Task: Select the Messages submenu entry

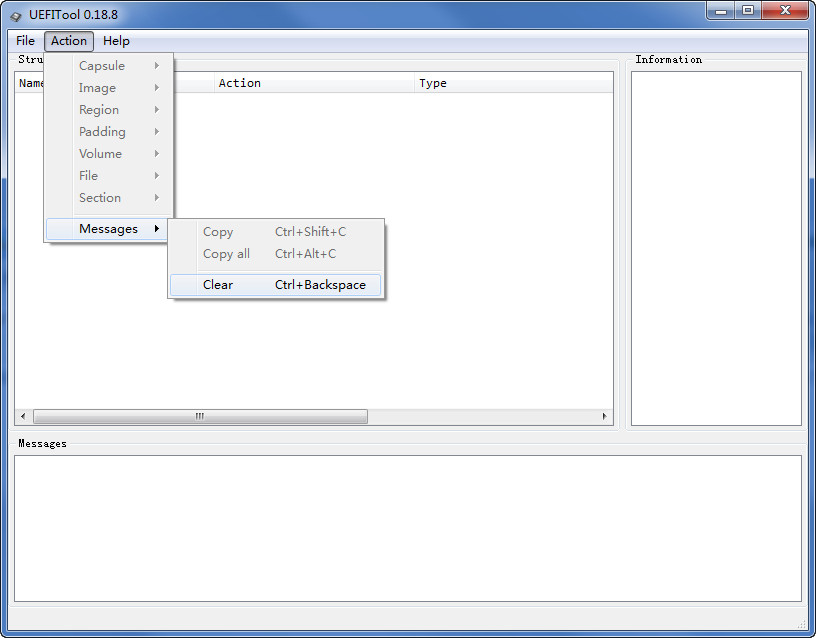Action: point(109,229)
